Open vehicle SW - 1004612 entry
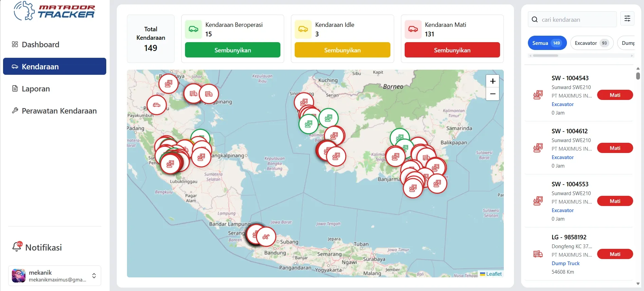The height and width of the screenshot is (291, 644). (x=578, y=148)
